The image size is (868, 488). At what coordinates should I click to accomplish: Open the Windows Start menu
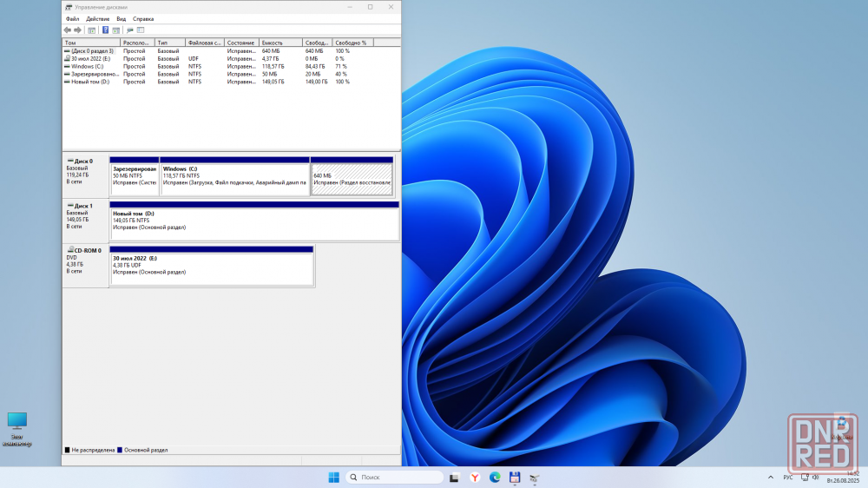click(x=334, y=478)
